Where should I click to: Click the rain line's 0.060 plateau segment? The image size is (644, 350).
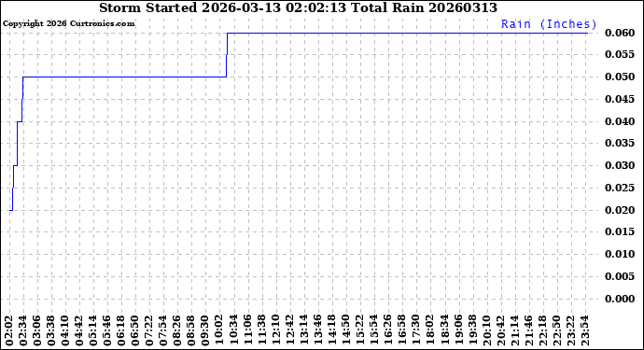pos(408,33)
